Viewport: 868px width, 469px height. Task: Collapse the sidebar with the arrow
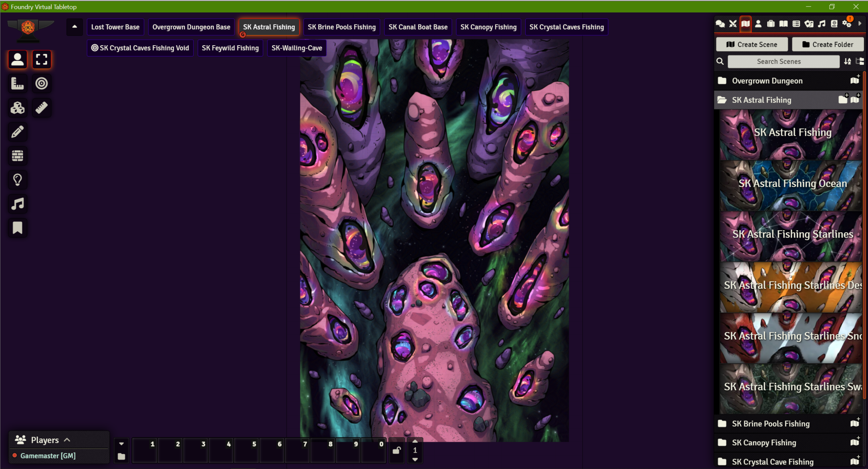pos(860,24)
